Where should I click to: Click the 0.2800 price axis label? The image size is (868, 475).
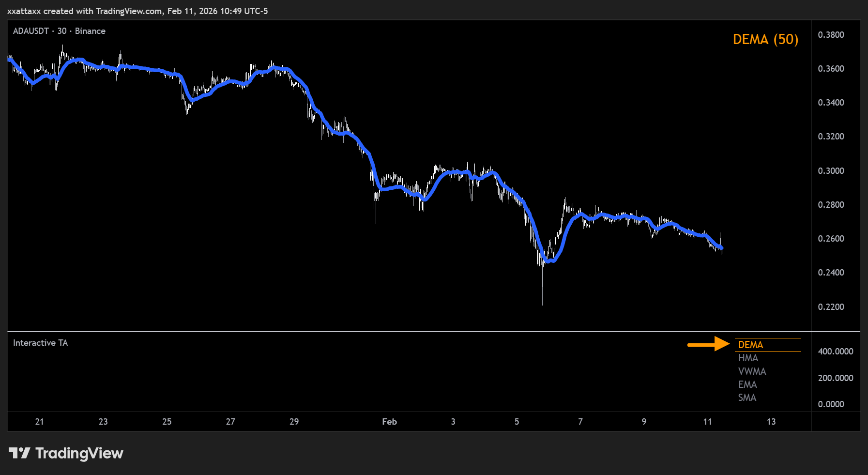tap(831, 205)
